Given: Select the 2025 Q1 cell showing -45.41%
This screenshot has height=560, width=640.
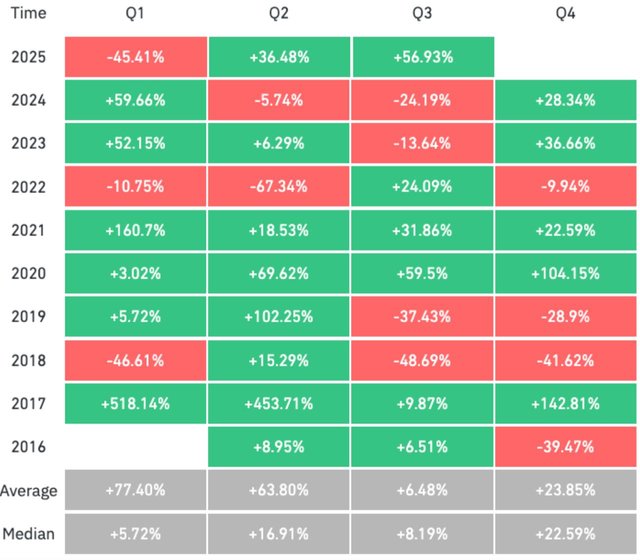Looking at the screenshot, I should click(137, 57).
